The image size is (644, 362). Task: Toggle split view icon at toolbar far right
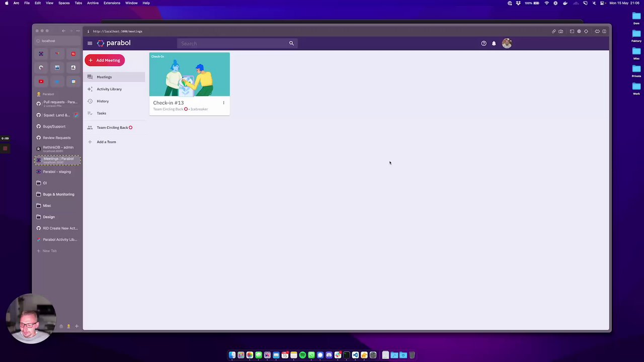click(604, 31)
